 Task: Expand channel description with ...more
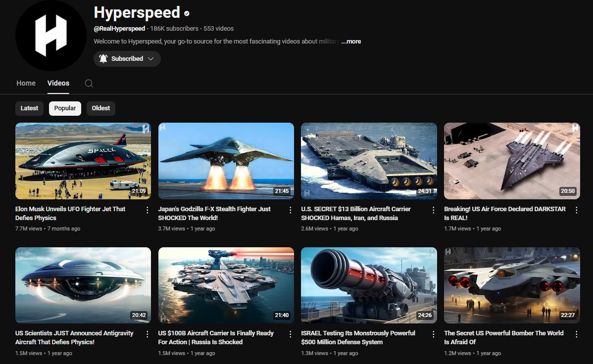click(351, 42)
